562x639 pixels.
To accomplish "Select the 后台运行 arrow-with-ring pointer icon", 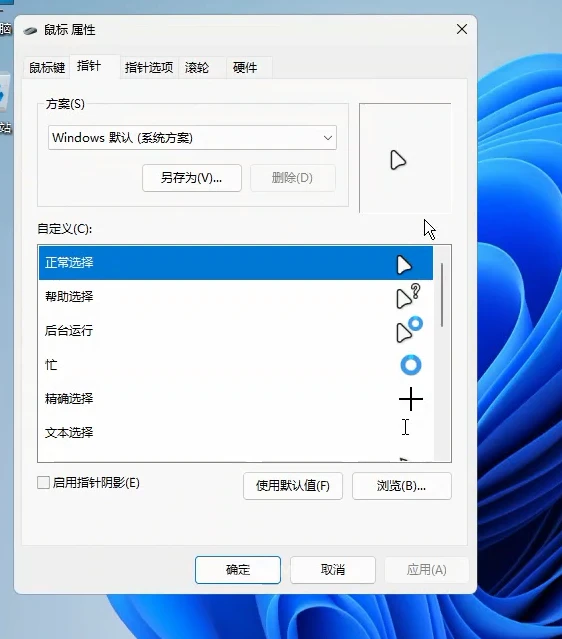I will coord(409,330).
